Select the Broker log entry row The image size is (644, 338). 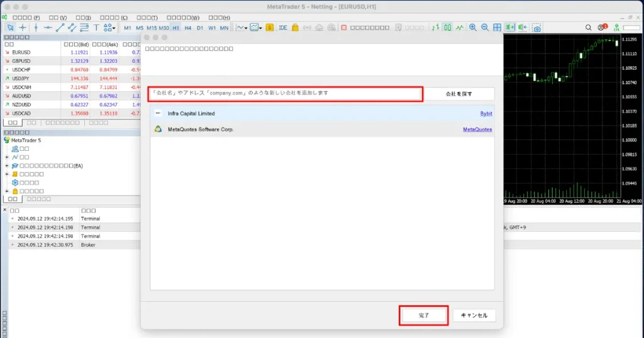74,245
